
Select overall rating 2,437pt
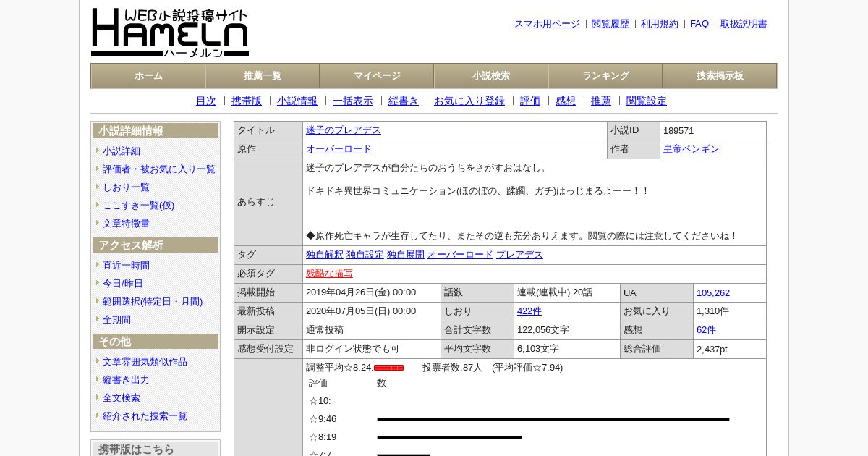(712, 349)
